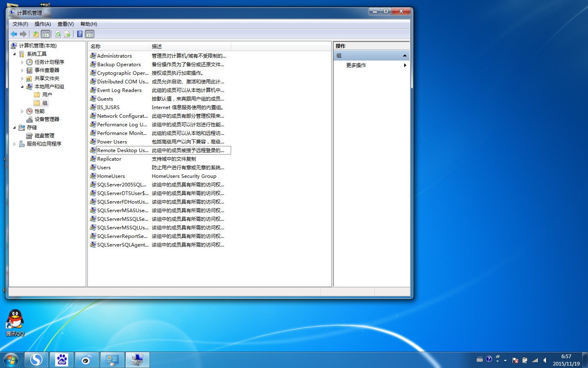This screenshot has width=588, height=368.
Task: Select 设备管理器 in the tree
Action: 47,119
